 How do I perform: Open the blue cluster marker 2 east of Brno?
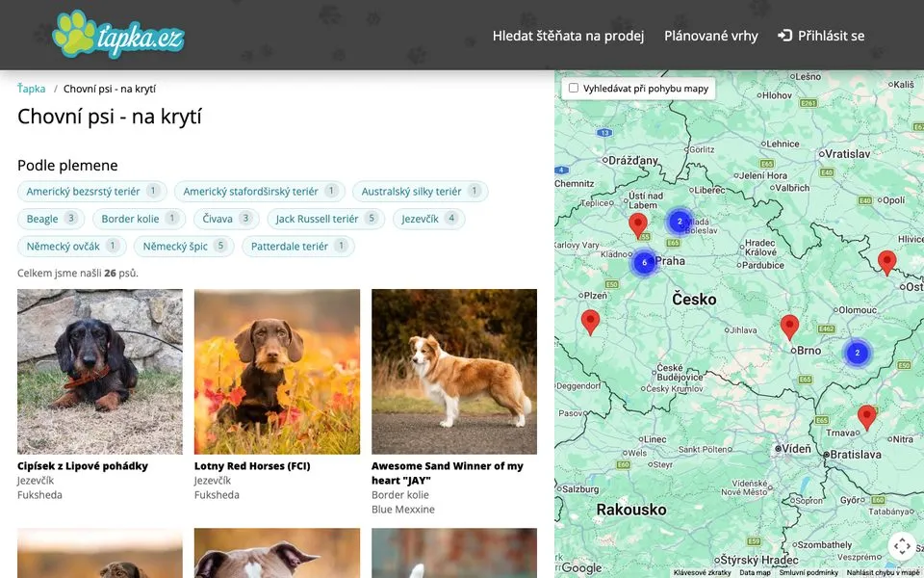[x=857, y=353]
